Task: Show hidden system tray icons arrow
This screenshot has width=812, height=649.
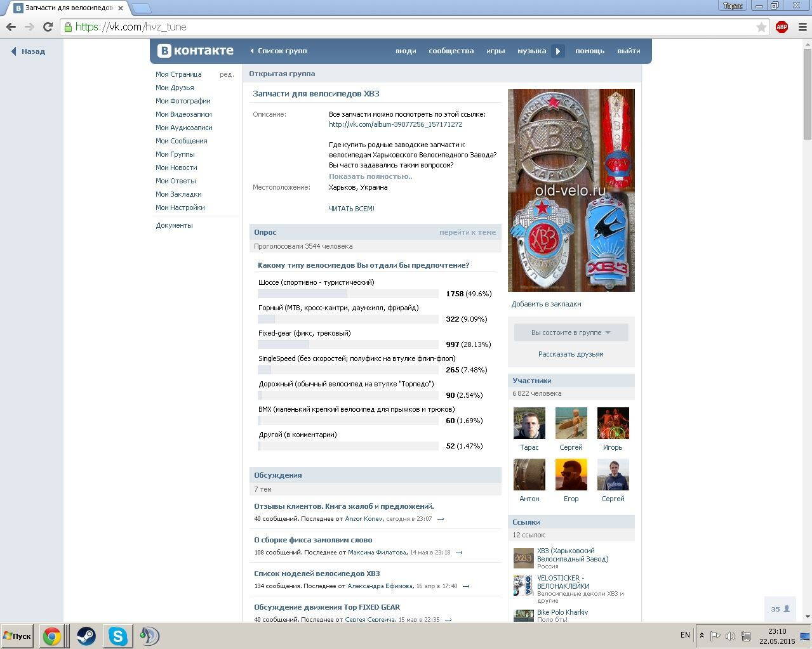Action: click(x=702, y=635)
